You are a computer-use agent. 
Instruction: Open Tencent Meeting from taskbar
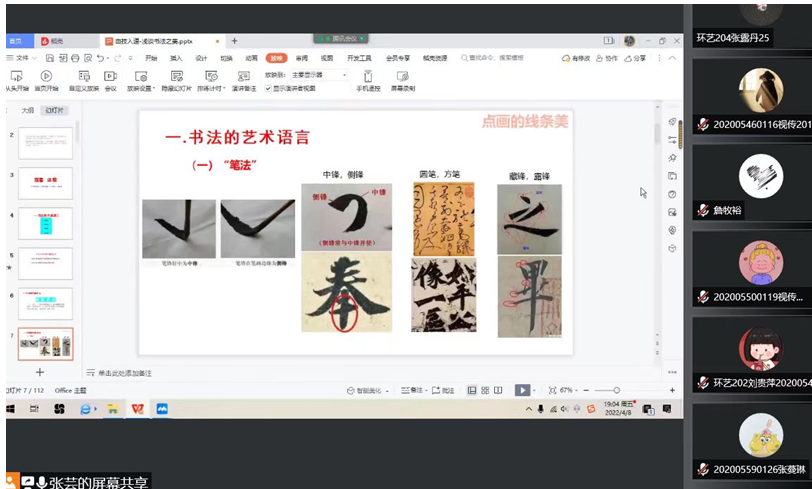(162, 409)
